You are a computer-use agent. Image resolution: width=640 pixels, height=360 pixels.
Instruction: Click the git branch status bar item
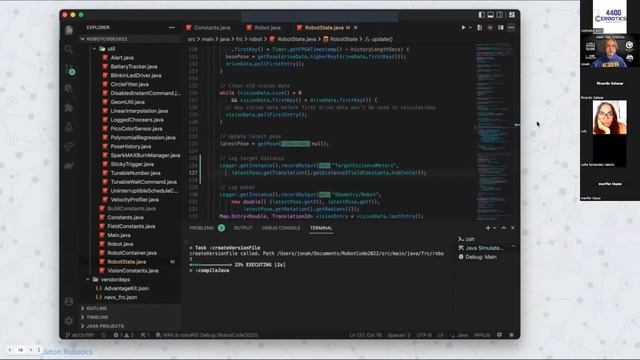coord(80,335)
